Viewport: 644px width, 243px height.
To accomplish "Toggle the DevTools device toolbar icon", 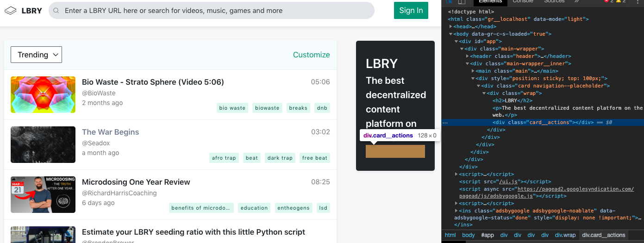I will 461,2.
